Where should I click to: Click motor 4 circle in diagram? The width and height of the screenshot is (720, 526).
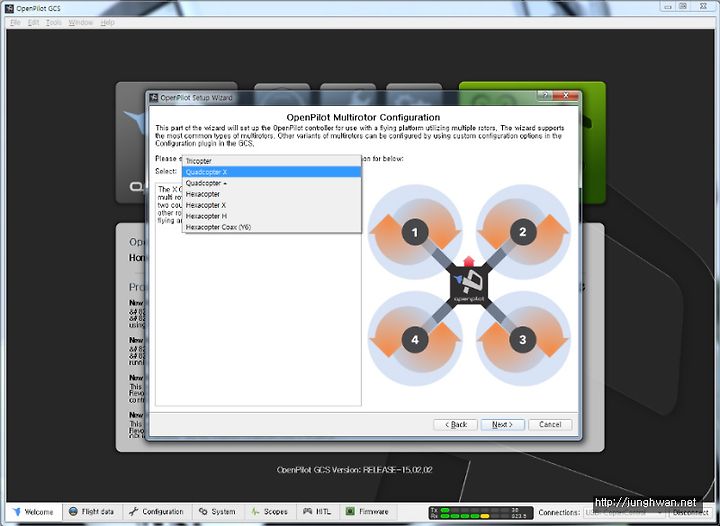[415, 340]
